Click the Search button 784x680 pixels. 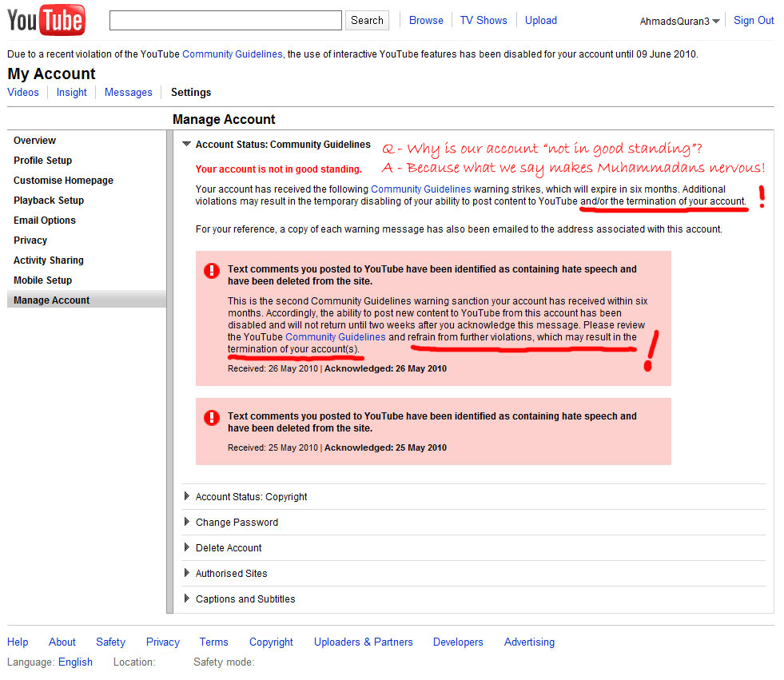pos(367,21)
